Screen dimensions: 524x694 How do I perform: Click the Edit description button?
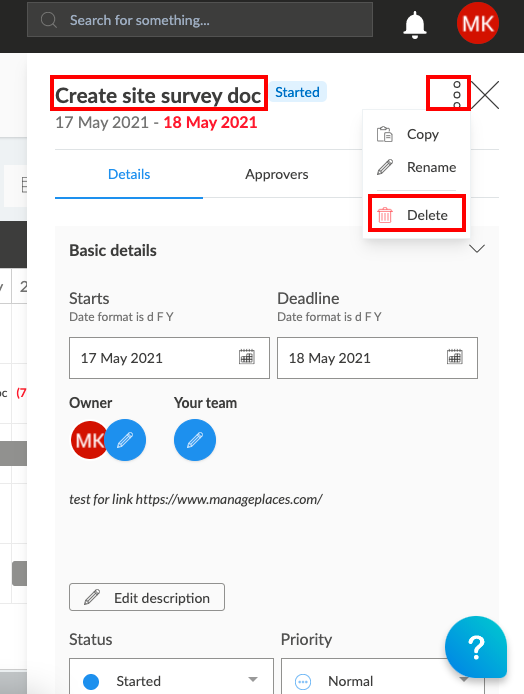(147, 598)
